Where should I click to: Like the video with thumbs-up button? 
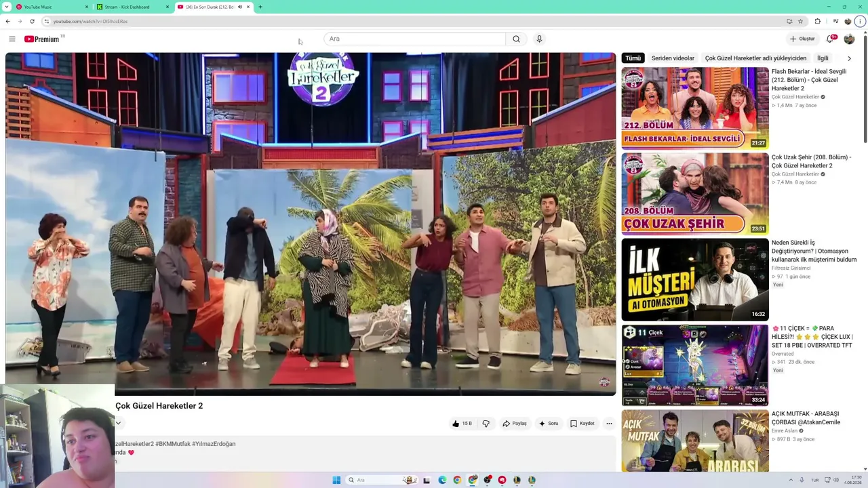point(462,424)
